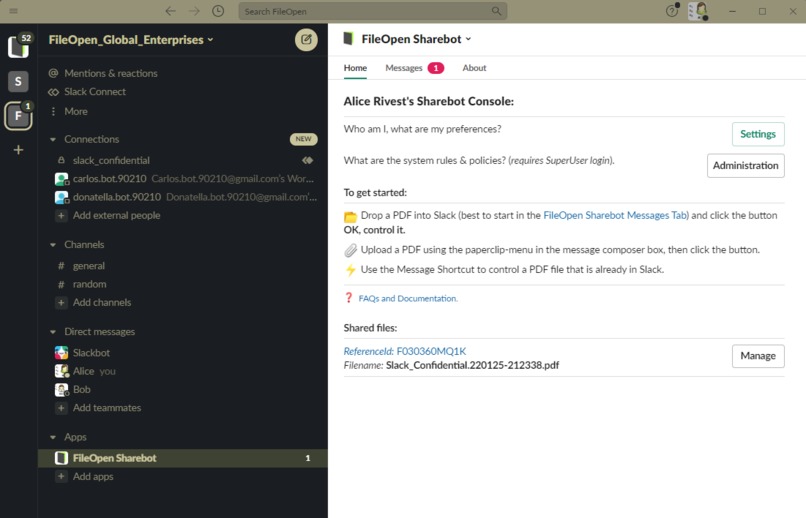The image size is (806, 518).
Task: Click the Slackbot avatar icon
Action: coord(61,353)
